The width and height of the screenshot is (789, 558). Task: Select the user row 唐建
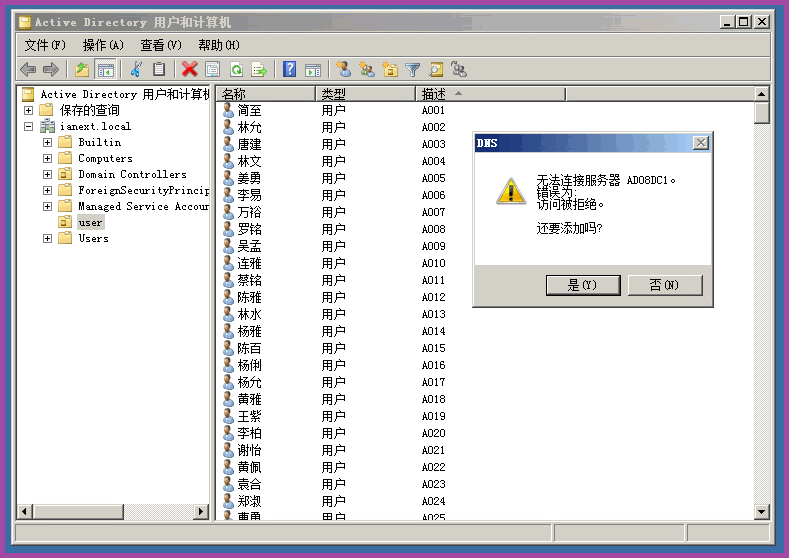(x=249, y=144)
